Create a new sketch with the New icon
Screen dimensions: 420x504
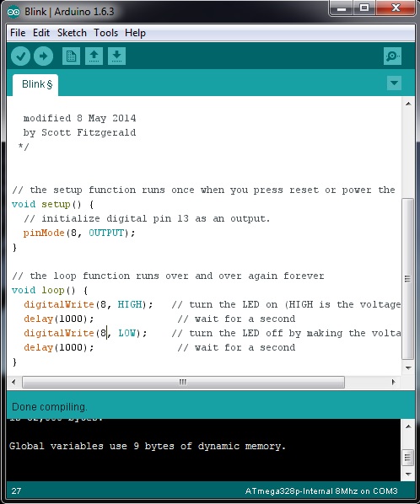[71, 56]
